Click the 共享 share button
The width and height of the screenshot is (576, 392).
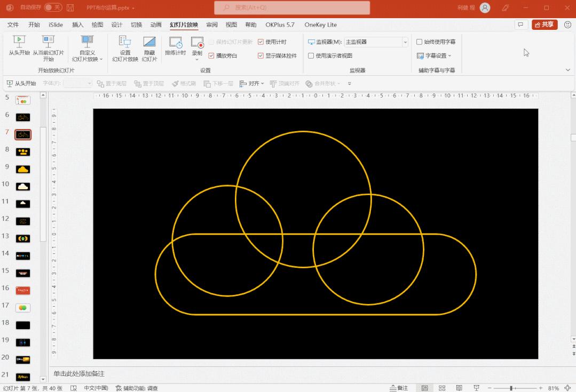click(545, 25)
